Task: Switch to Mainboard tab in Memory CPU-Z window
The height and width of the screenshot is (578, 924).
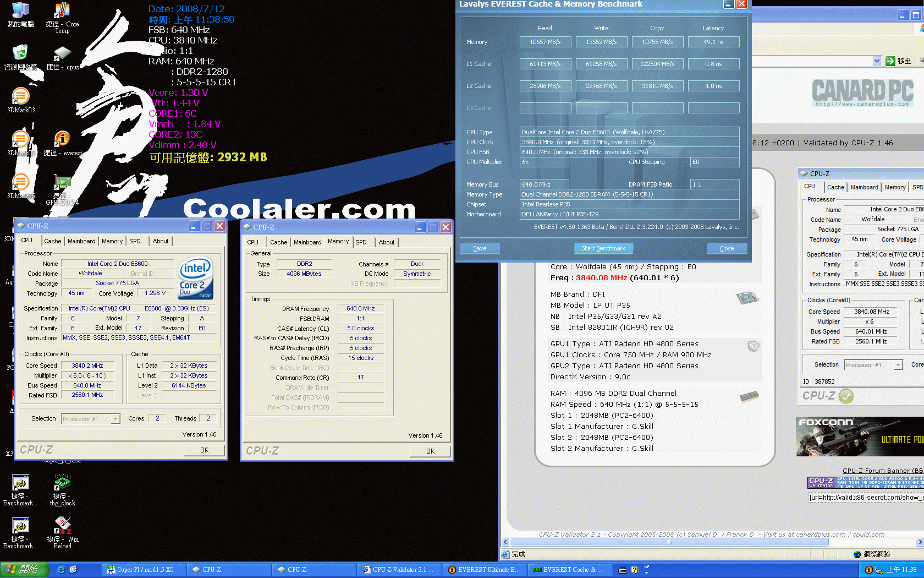Action: click(307, 242)
